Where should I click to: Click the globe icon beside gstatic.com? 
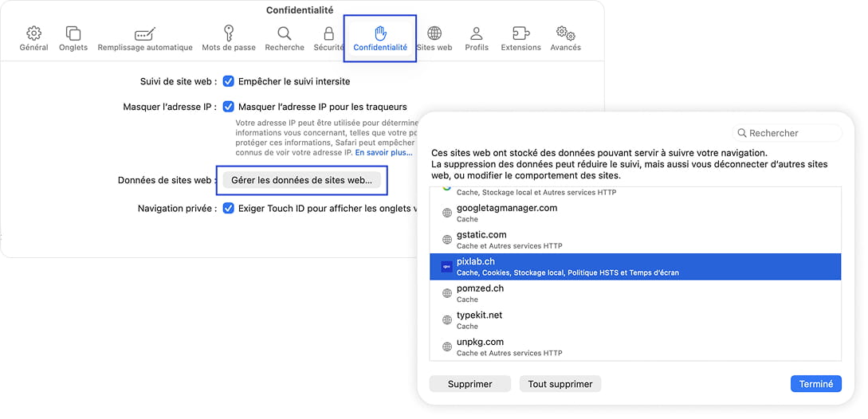tap(446, 240)
